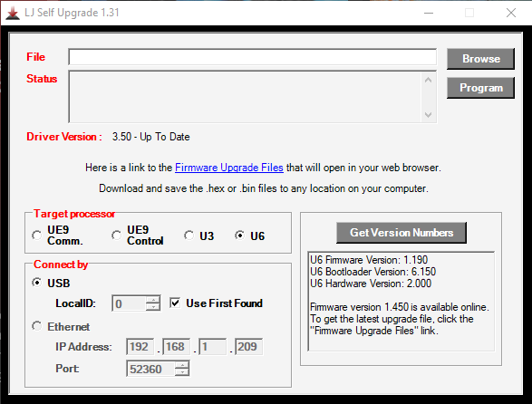
Task: Click the Status box scroll up arrow
Action: tap(428, 80)
